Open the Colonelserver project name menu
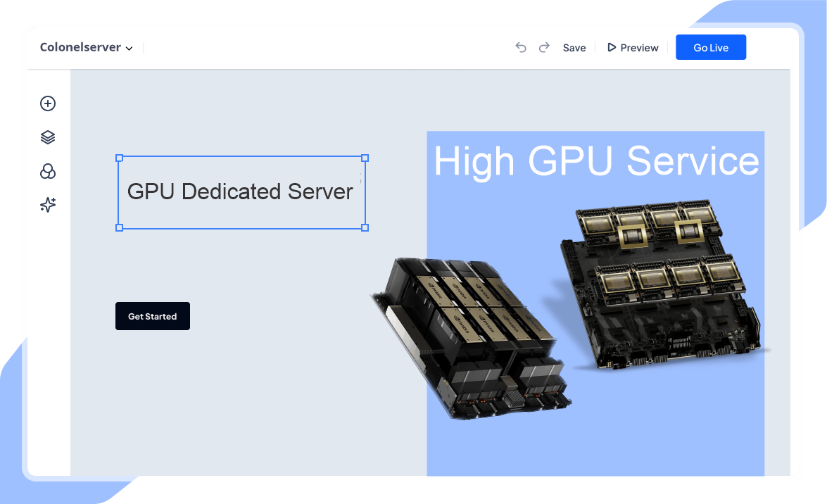 point(86,47)
